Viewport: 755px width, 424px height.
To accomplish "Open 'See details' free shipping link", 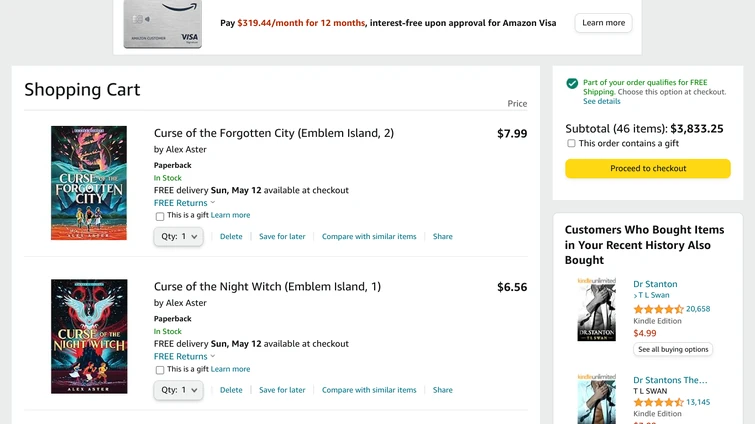I will point(602,101).
